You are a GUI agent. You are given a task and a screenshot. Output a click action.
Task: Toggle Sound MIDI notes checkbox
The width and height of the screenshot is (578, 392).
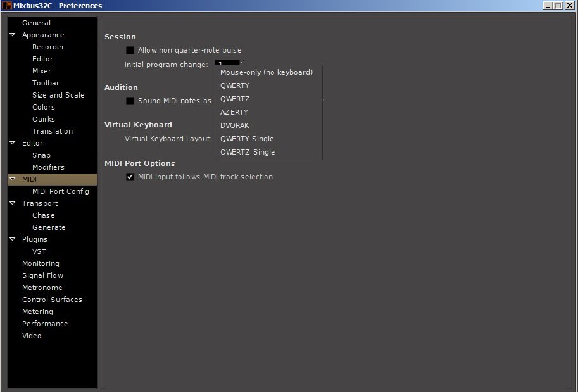click(x=130, y=101)
